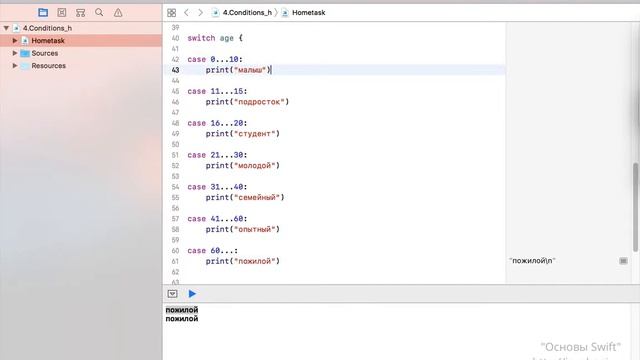
Task: Click line "case 21...30:"
Action: tap(217, 155)
